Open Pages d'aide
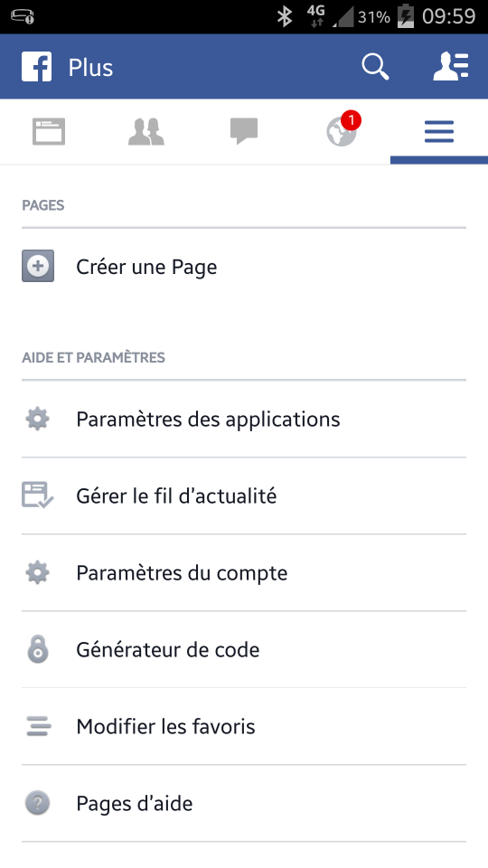488x868 pixels. point(244,804)
